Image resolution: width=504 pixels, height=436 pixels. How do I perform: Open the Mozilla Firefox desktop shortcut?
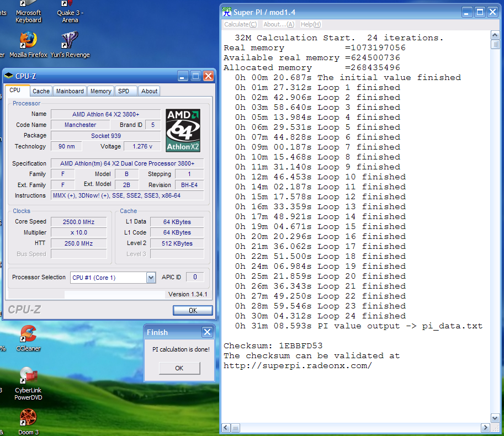(28, 44)
